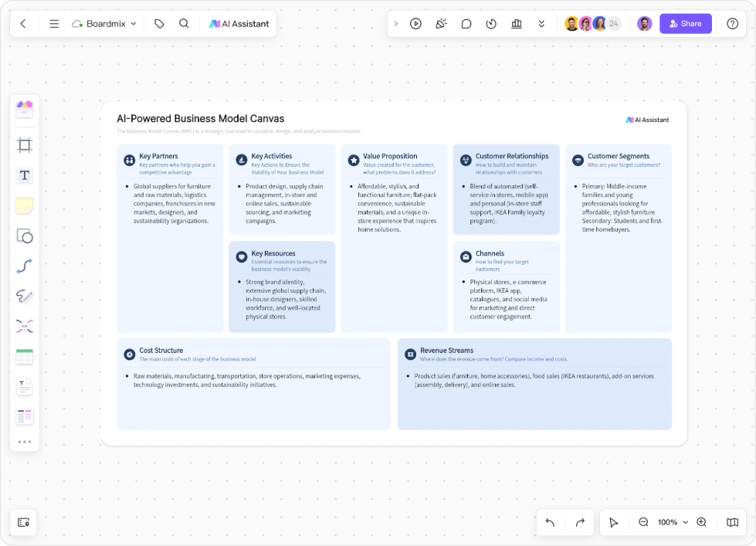
Task: Open the voting chart icon
Action: 517,24
